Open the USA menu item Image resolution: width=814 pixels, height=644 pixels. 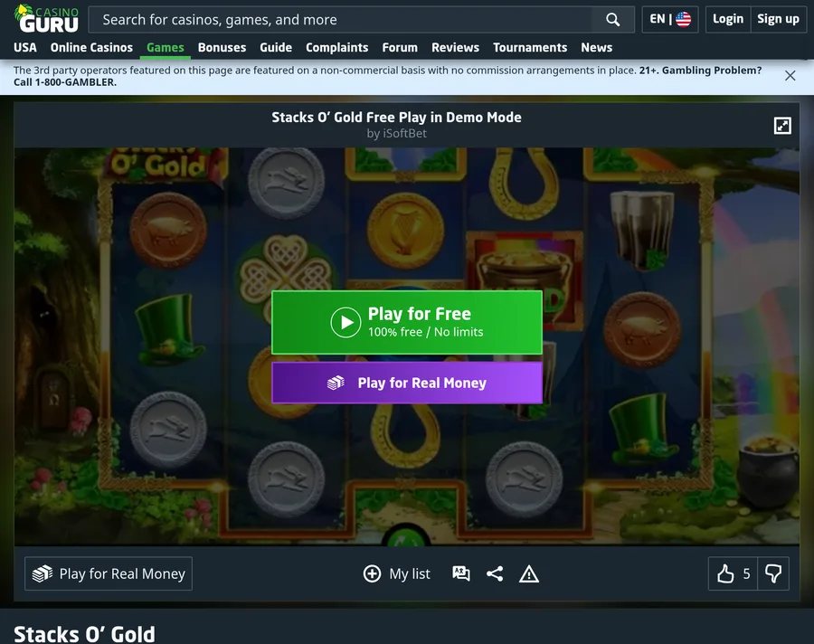[x=25, y=48]
